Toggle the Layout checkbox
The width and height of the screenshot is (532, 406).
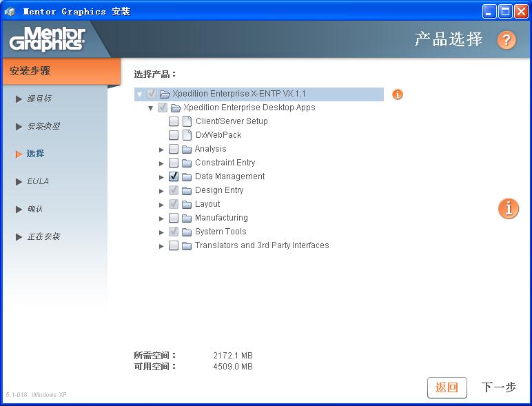tap(174, 203)
